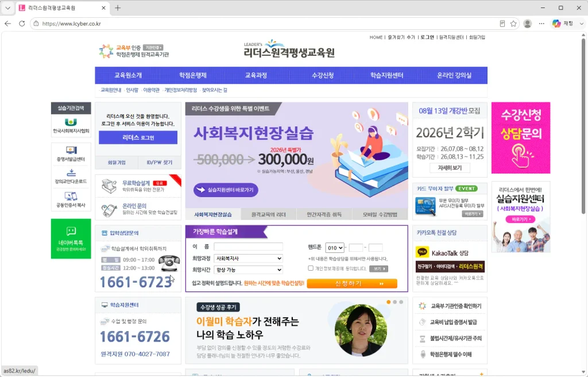
Task: Click the orange 신청하기 button
Action: [x=352, y=283]
